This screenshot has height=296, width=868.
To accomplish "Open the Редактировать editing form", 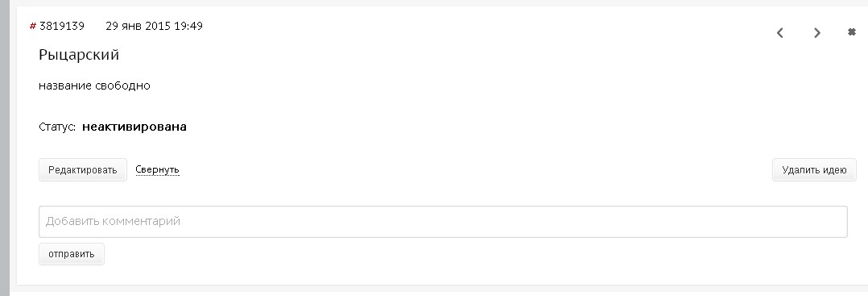I will coord(82,169).
